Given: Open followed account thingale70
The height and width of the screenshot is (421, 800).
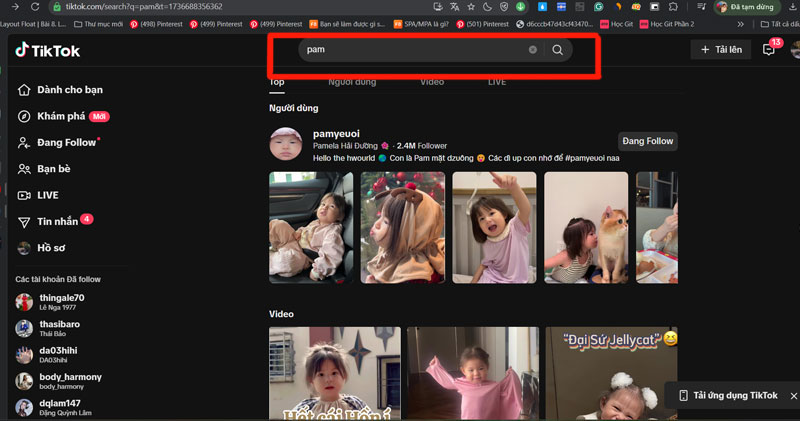Looking at the screenshot, I should point(62,298).
